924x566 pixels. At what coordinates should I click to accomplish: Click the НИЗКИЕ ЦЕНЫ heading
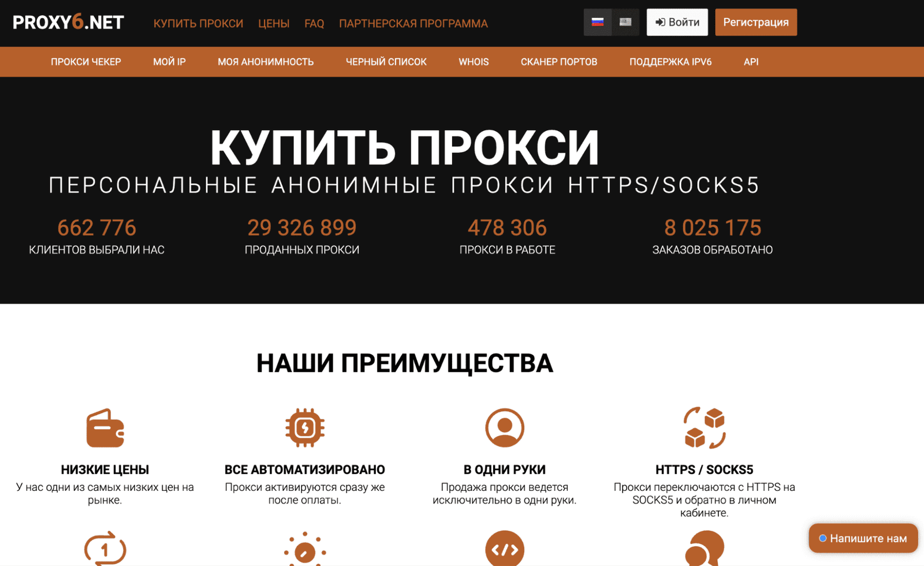click(105, 470)
